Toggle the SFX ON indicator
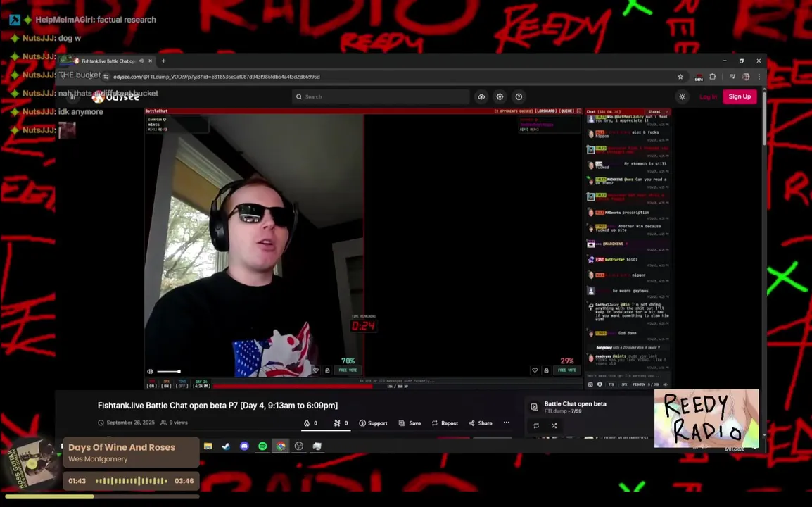 [x=166, y=384]
